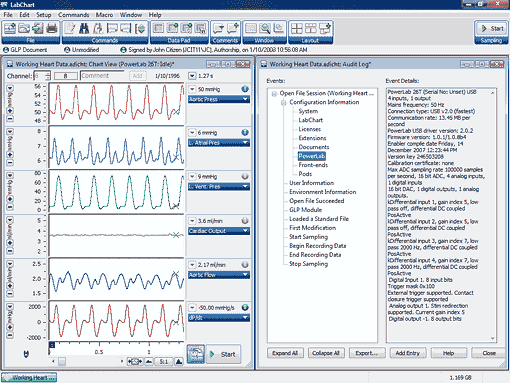Image resolution: width=510 pixels, height=383 pixels.
Task: Open the Comments window icon
Action: click(x=218, y=29)
